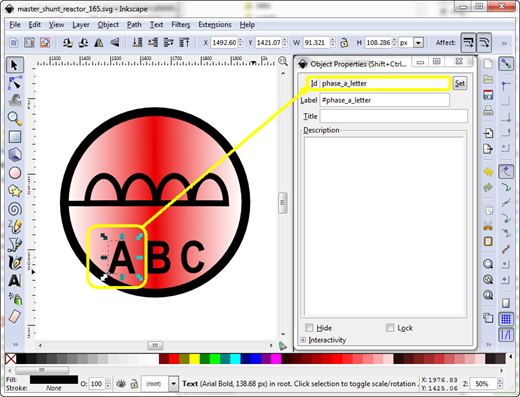The image size is (520, 397).
Task: Click the Id input field
Action: coord(384,83)
